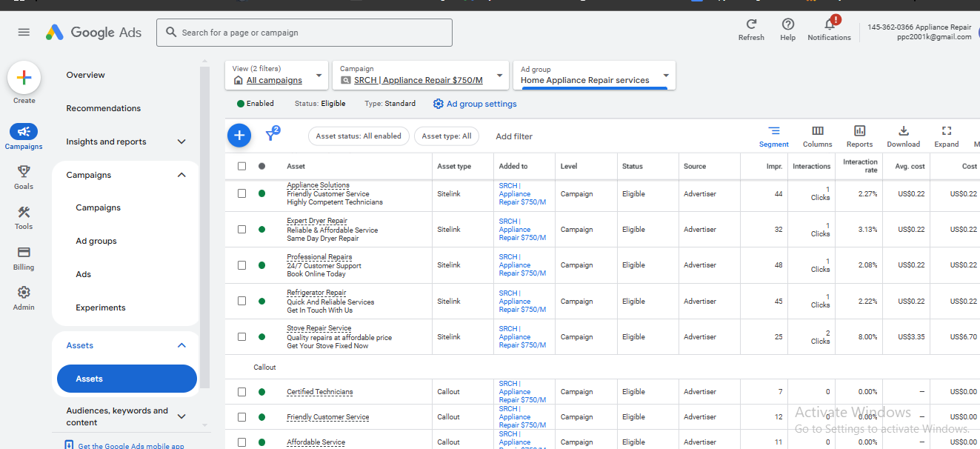Click the 8.00% interaction rate value

click(x=867, y=336)
